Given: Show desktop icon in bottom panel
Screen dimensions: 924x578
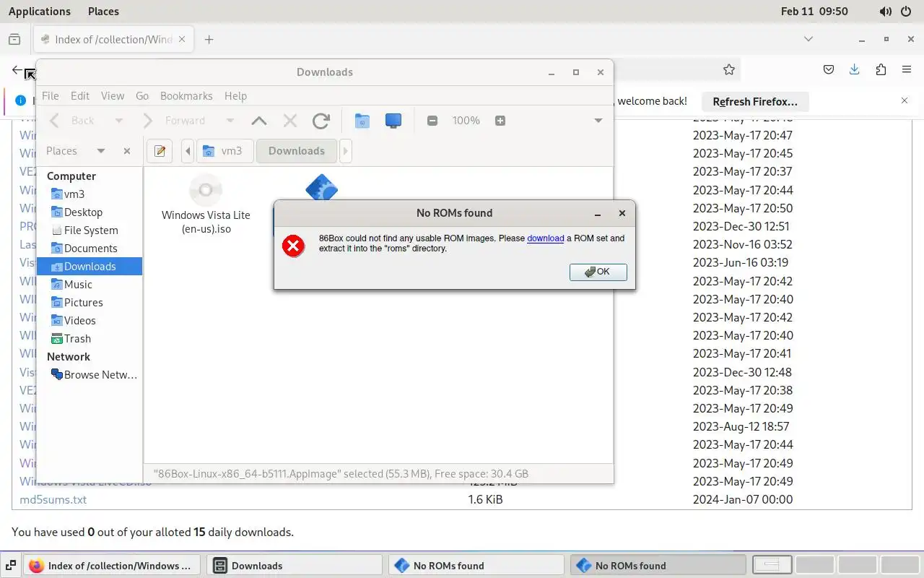Looking at the screenshot, I should [x=11, y=566].
